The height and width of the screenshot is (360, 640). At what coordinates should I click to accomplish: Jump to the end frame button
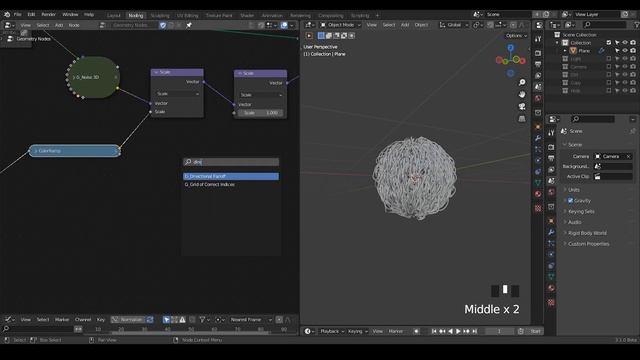tap(475, 331)
